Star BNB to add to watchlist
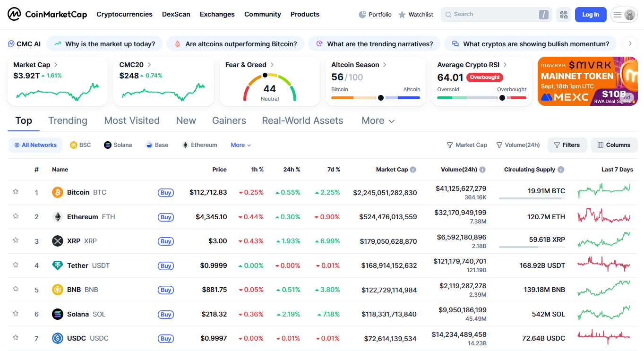Image resolution: width=644 pixels, height=351 pixels. tap(16, 289)
